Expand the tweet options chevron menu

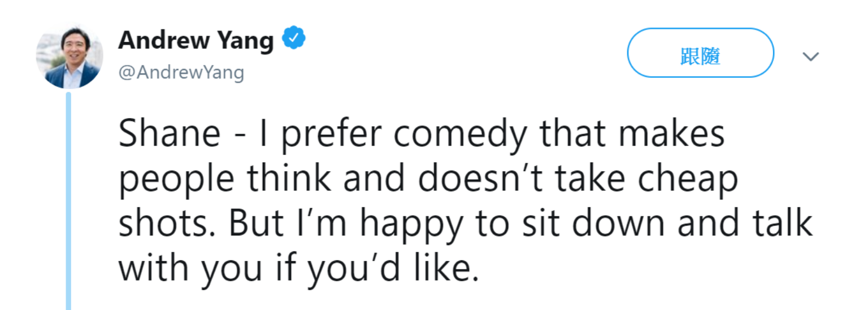click(811, 56)
